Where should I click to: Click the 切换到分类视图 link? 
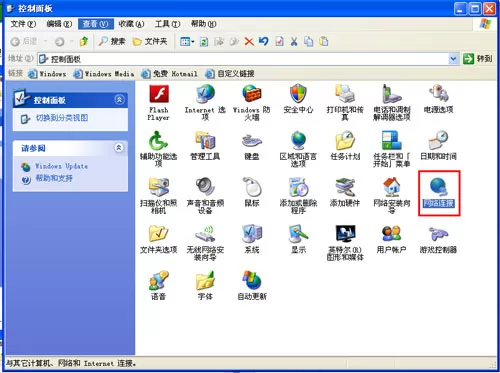[x=62, y=118]
